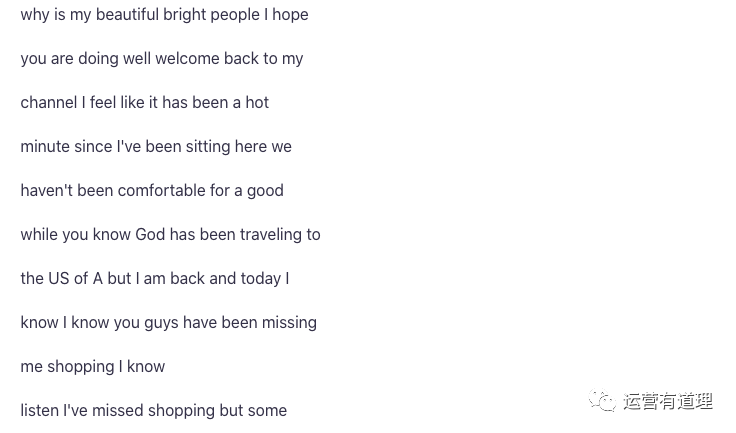Click the line "haven't been comfortable for a good"
Screen dimensions: 736x433
pyautogui.click(x=151, y=191)
